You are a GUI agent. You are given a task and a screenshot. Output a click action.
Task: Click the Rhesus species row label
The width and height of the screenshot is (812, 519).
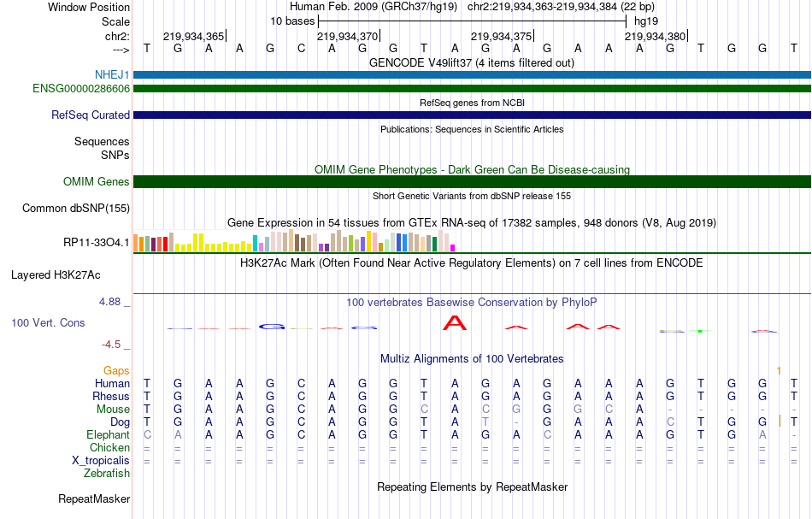[111, 396]
